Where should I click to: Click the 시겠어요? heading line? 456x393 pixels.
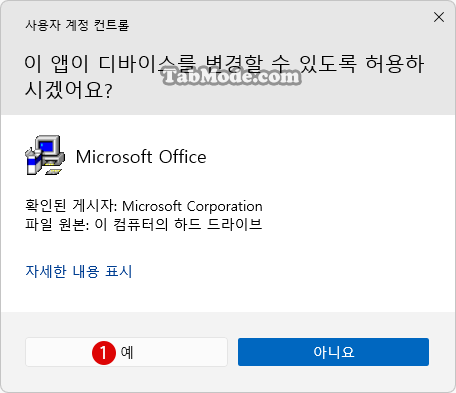point(69,90)
